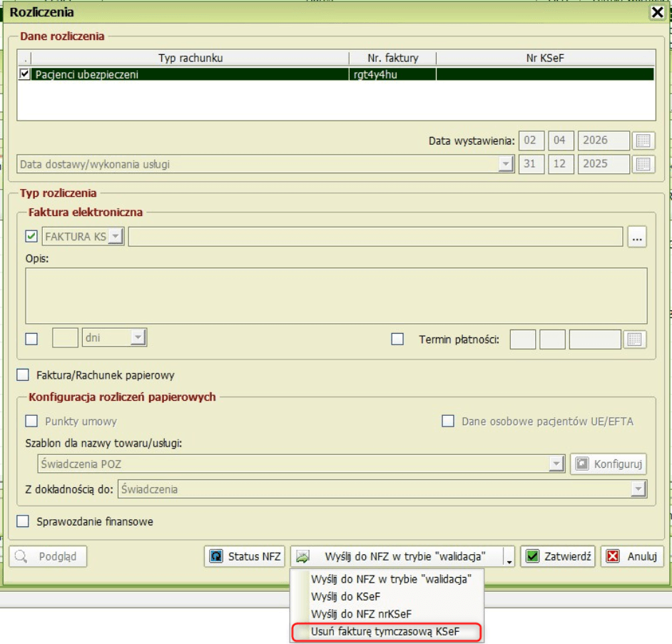The image size is (672, 644).
Task: Cancel the dialog with Anuluj
Action: 632,557
